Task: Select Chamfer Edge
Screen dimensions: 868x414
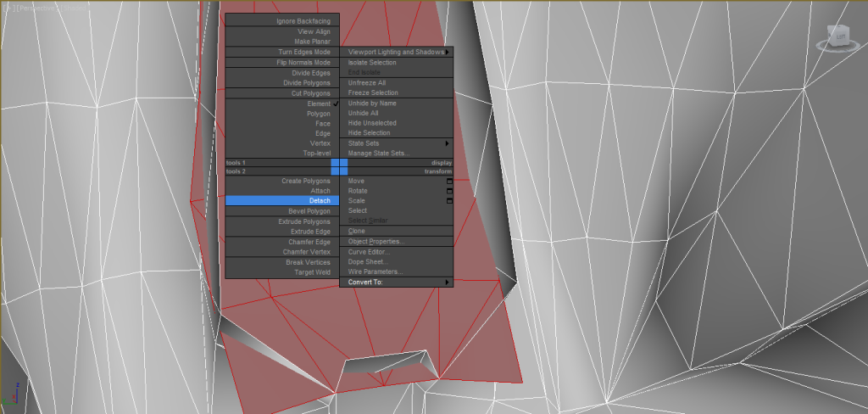Action: click(x=282, y=242)
